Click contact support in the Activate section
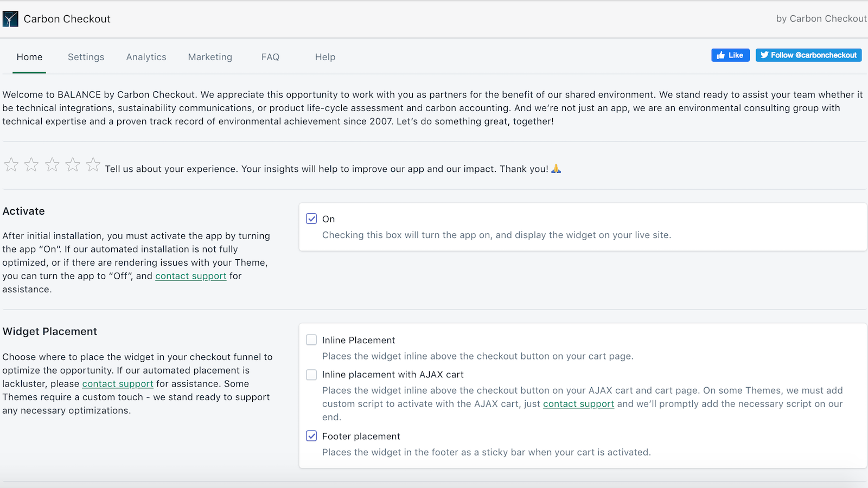 tap(191, 276)
